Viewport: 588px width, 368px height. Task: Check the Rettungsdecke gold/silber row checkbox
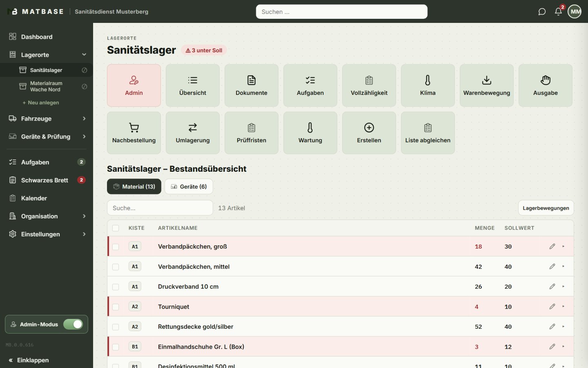(x=116, y=327)
